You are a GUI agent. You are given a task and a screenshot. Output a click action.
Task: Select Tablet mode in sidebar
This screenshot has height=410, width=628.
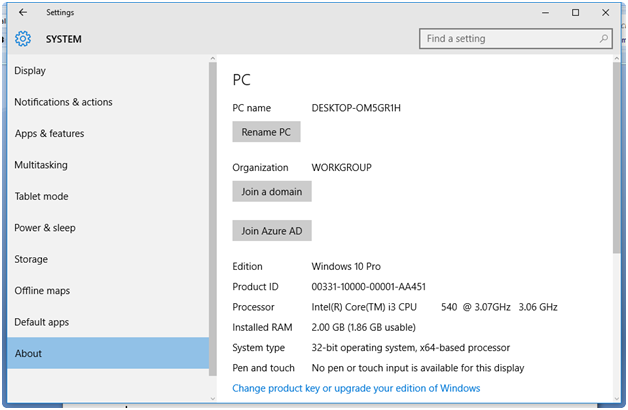point(41,196)
